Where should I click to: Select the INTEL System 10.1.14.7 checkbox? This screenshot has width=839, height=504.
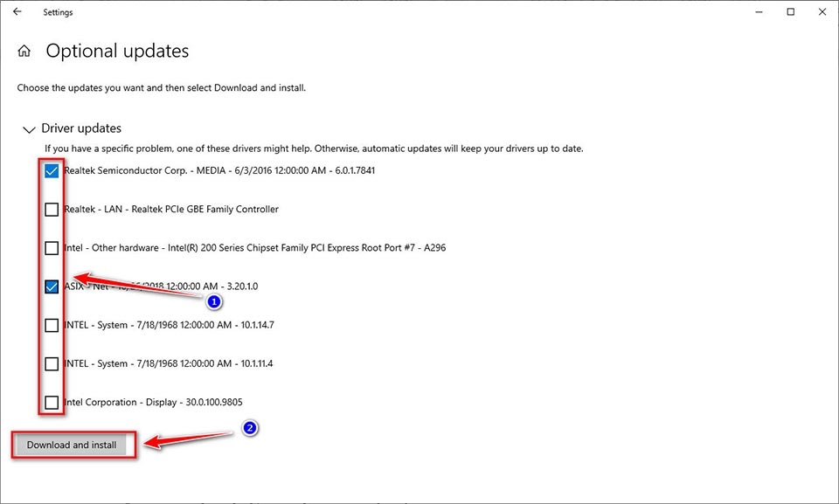[x=52, y=325]
